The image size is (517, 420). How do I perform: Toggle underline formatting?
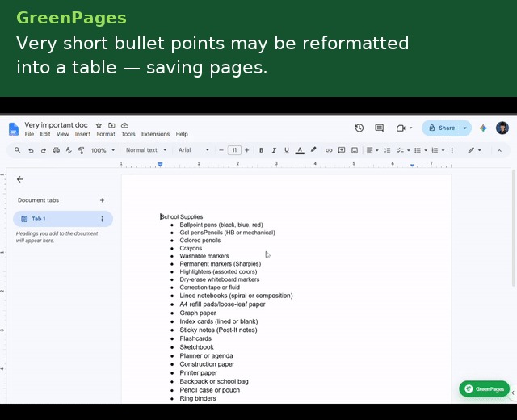point(287,150)
